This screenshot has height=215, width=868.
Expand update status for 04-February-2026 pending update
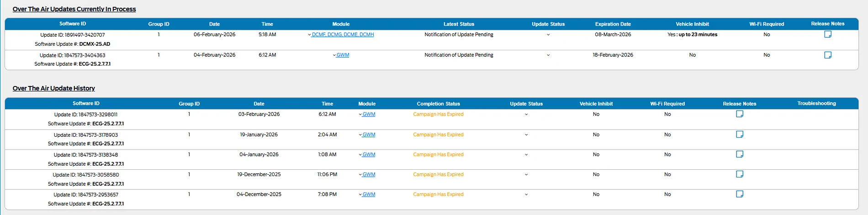point(548,55)
